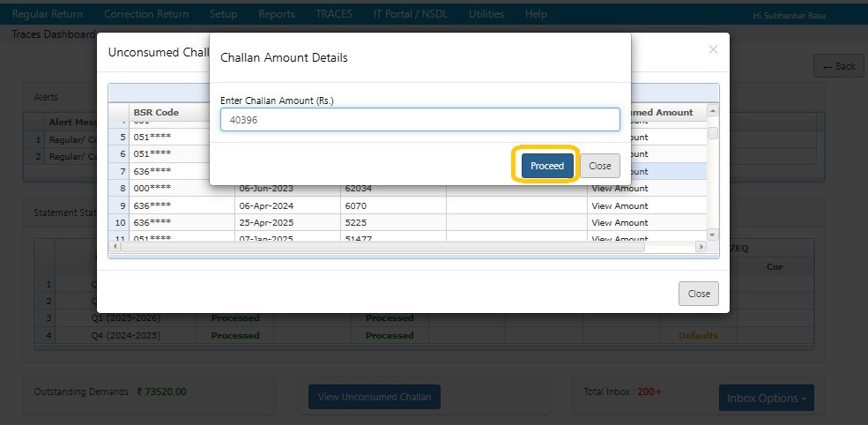This screenshot has height=425, width=868.
Task: Open the TRACES menu
Action: coord(334,14)
